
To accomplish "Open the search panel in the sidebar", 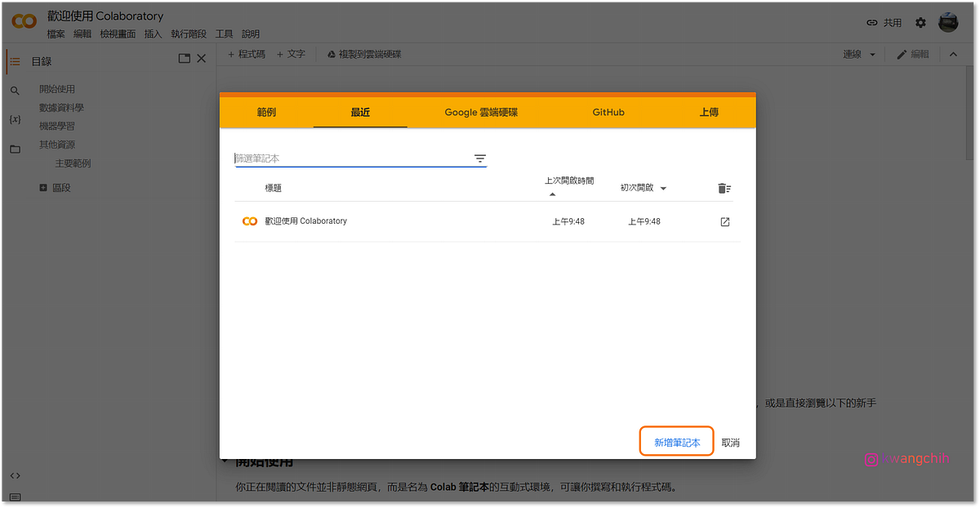I will coord(15,88).
